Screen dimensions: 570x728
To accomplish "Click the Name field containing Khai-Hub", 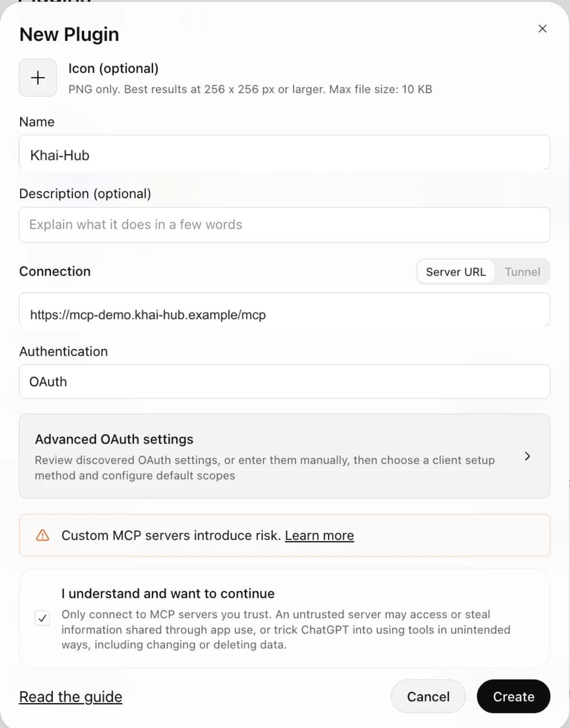I will [285, 152].
